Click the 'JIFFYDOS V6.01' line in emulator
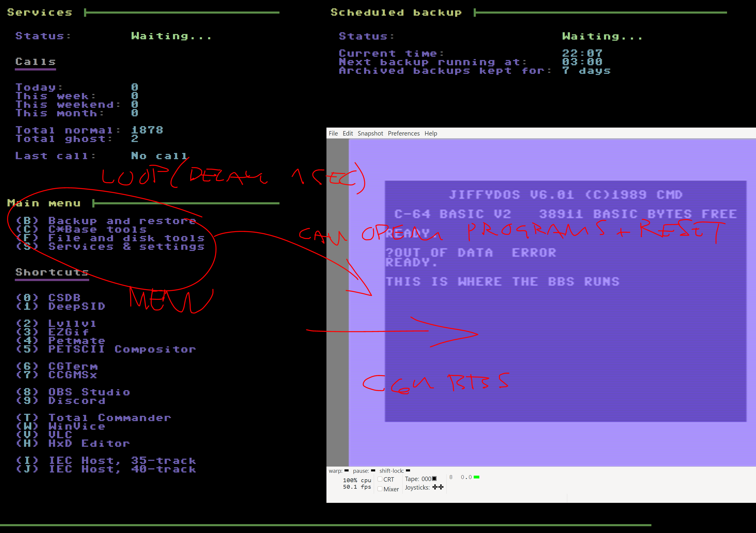This screenshot has width=756, height=533. pos(566,195)
